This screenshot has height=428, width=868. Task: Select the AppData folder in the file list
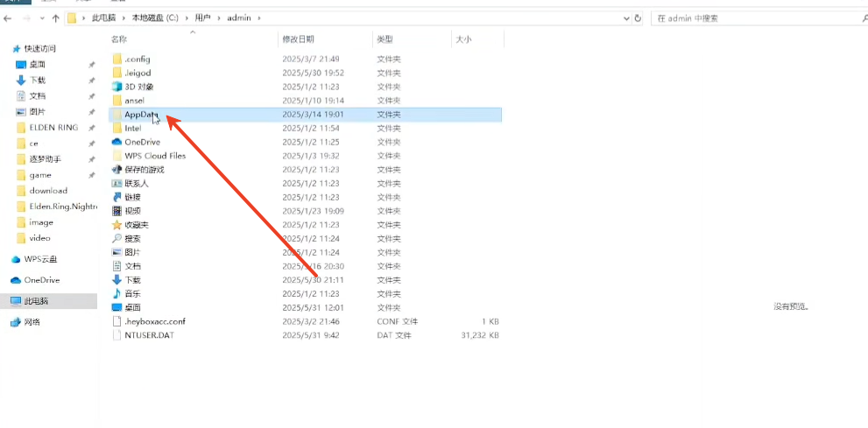tap(141, 115)
